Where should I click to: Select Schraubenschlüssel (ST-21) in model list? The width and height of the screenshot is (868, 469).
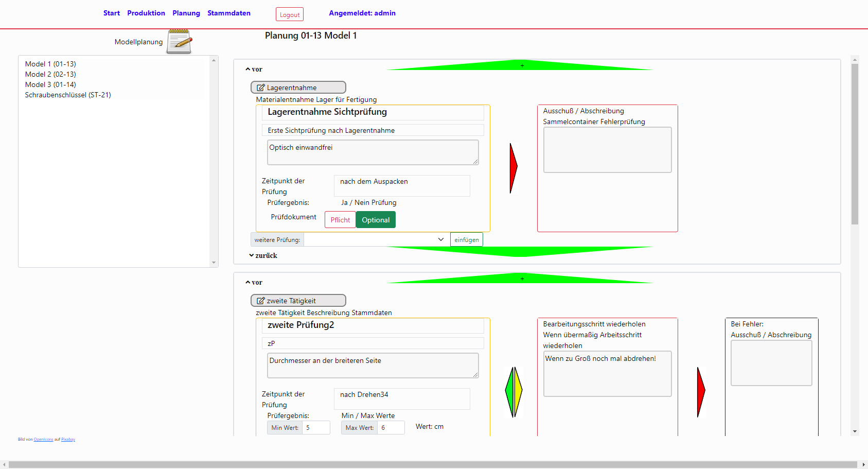tap(68, 95)
